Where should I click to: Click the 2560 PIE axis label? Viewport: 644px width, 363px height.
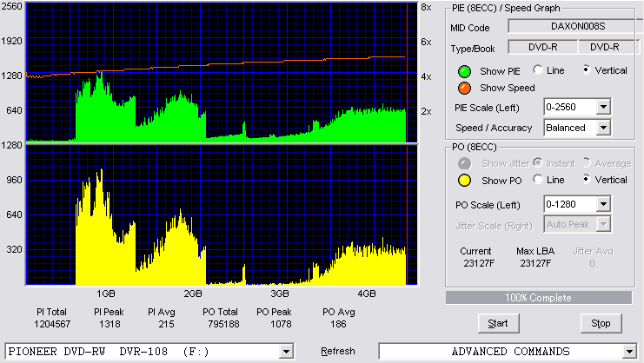(x=12, y=7)
